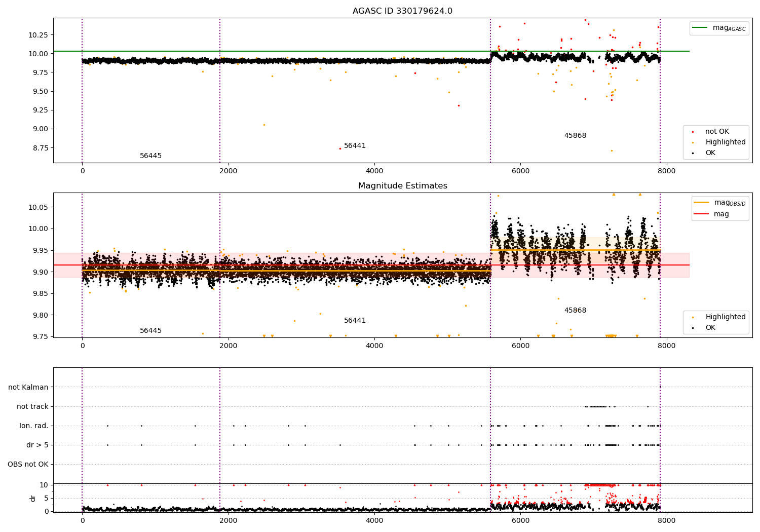Click x-axis tick 6000 in bottom plot
The width and height of the screenshot is (760, 532).
pos(520,520)
